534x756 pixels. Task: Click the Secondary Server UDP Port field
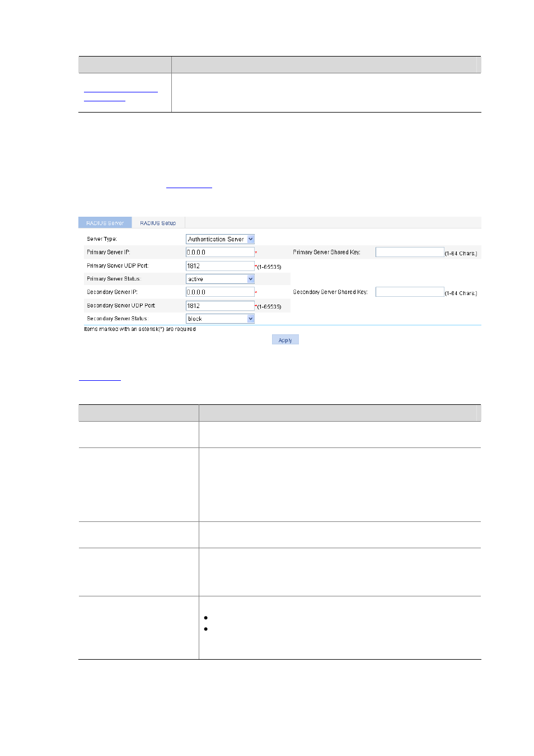(220, 306)
